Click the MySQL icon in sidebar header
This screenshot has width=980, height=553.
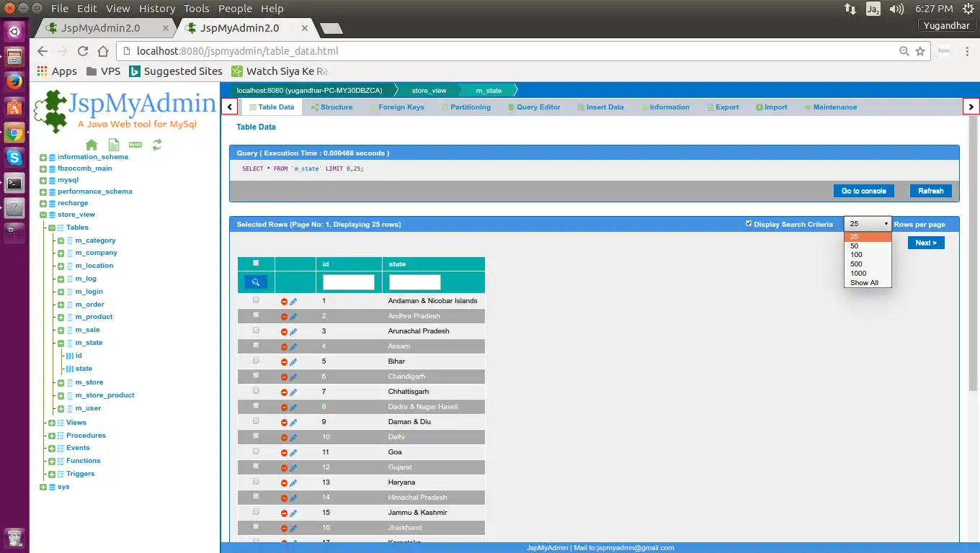click(x=135, y=145)
